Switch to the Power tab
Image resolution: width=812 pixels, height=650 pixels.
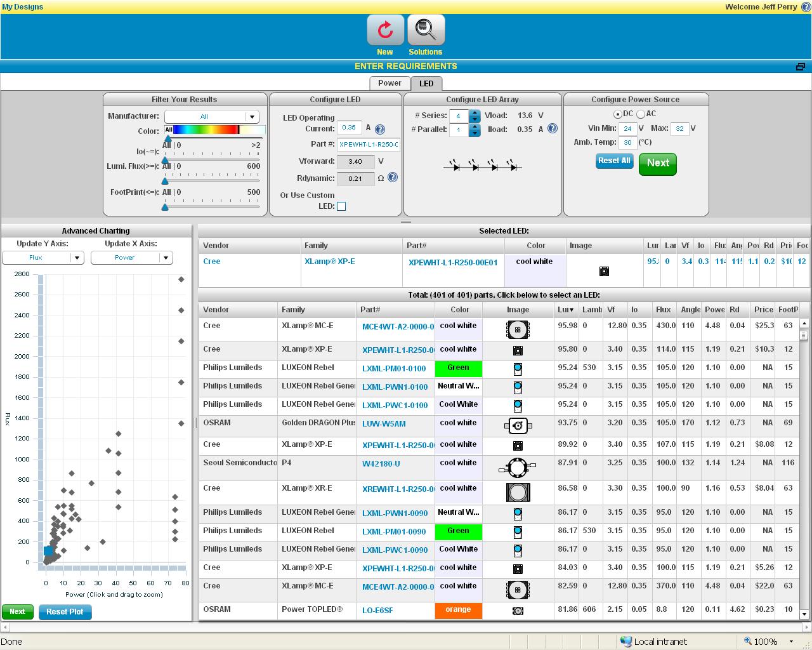point(390,83)
